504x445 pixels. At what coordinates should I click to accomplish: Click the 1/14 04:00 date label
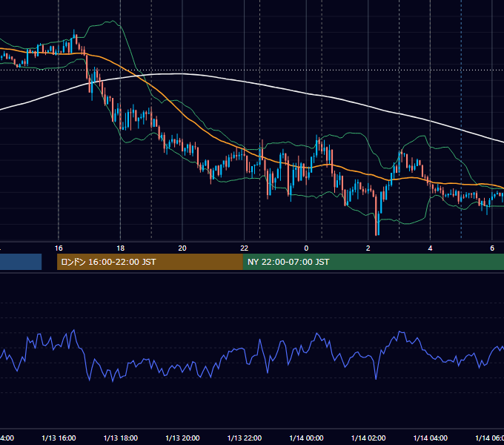(431, 438)
